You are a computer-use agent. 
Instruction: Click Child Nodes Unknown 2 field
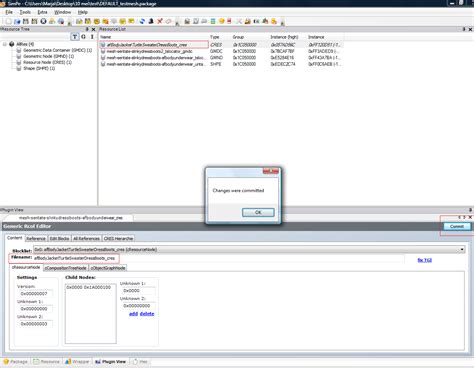coord(138,306)
